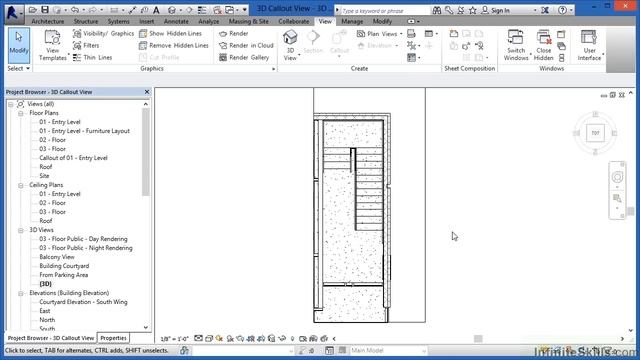Toggle Thin Lines display
This screenshot has height=360, width=640.
(92, 58)
